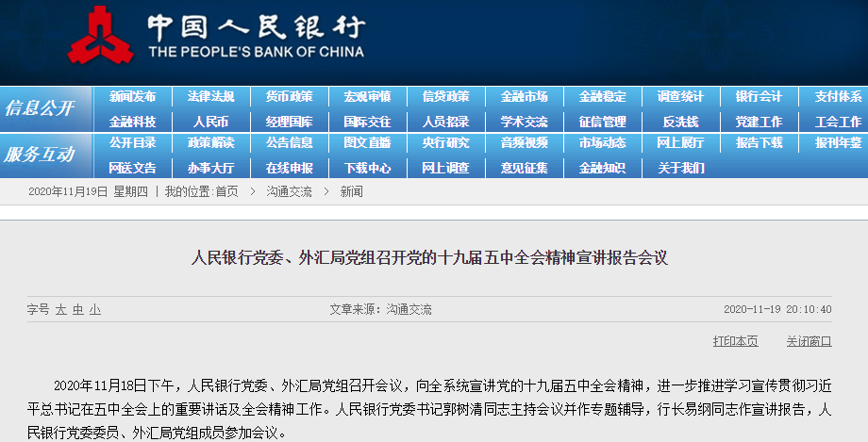Click the 信息公开 section header

pos(40,107)
